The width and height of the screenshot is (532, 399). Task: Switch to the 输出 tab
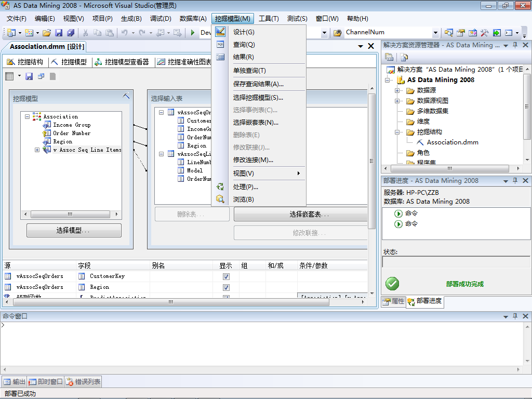click(x=15, y=382)
